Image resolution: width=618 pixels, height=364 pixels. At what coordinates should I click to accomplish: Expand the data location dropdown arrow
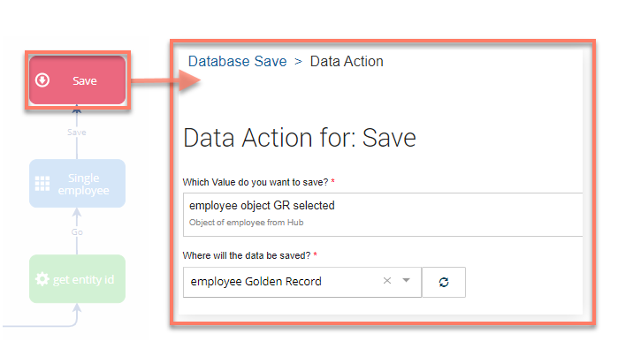pos(407,281)
